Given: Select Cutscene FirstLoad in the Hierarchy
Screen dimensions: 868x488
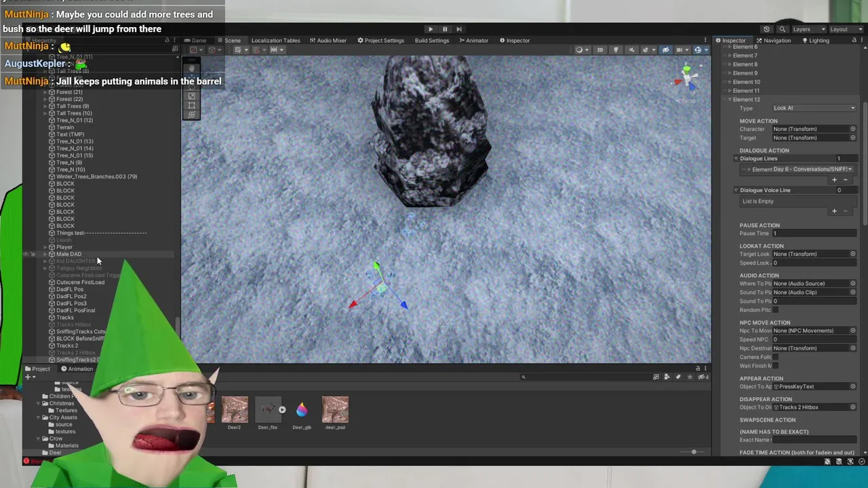Looking at the screenshot, I should pos(80,283).
